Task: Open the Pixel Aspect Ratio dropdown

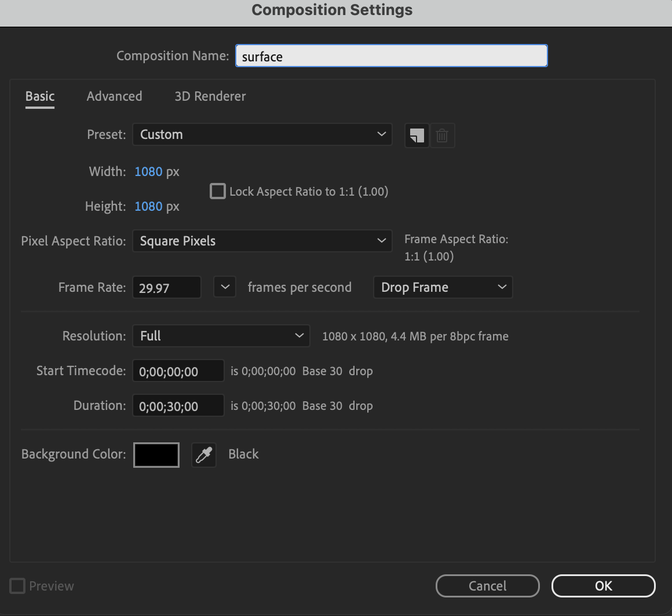Action: pyautogui.click(x=262, y=241)
